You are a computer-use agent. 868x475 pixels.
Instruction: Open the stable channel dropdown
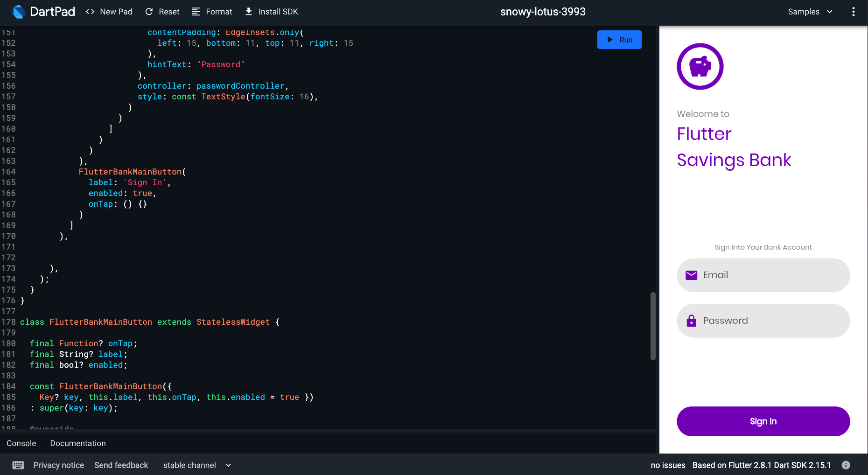tap(197, 465)
